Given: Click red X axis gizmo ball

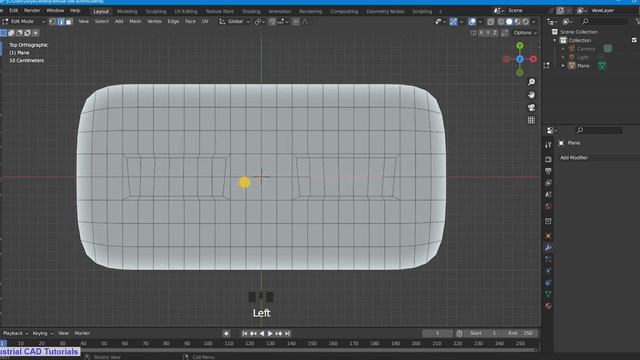Looking at the screenshot, I should pos(533,59).
